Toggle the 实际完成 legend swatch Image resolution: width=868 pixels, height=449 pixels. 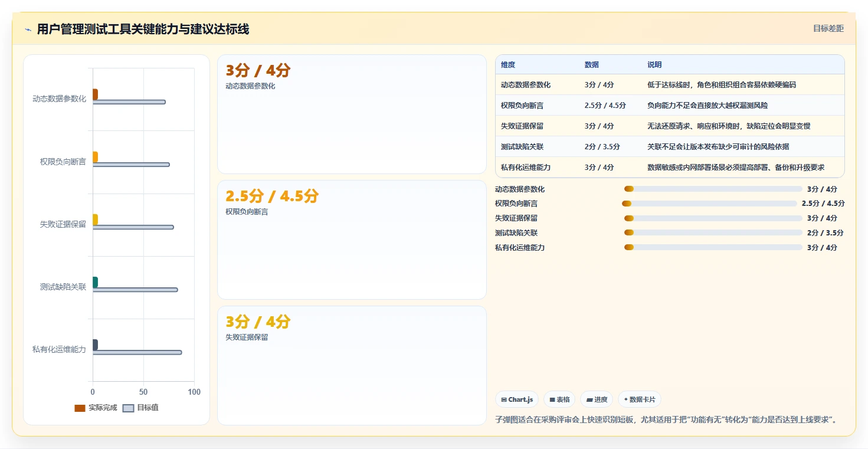(80, 408)
